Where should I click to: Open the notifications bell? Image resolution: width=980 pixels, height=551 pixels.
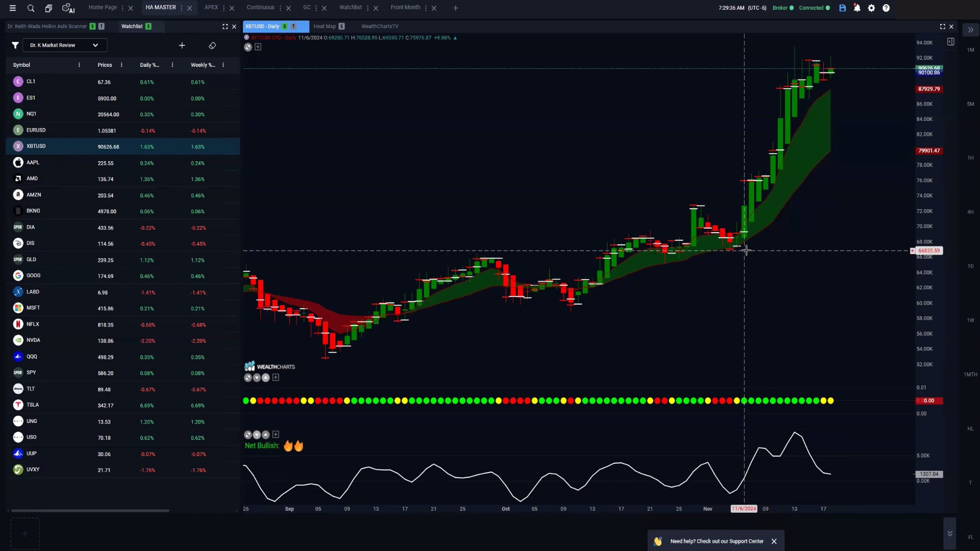857,8
